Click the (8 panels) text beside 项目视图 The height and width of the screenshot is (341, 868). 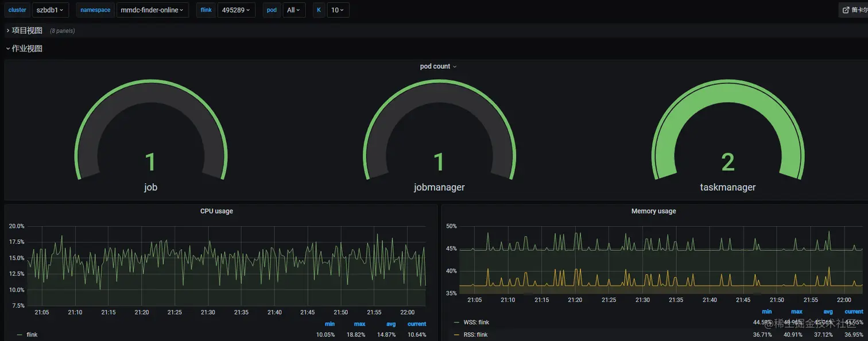tap(63, 31)
